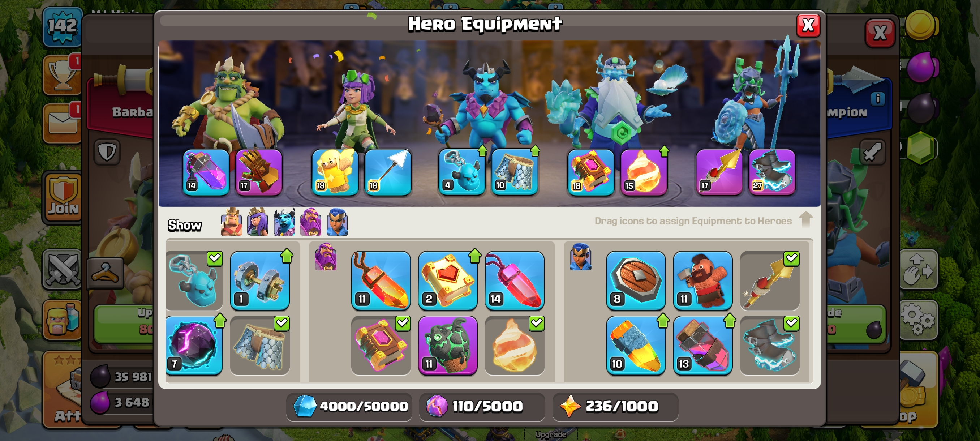Toggle the checked Henchmen Puppet equipment

[x=194, y=281]
